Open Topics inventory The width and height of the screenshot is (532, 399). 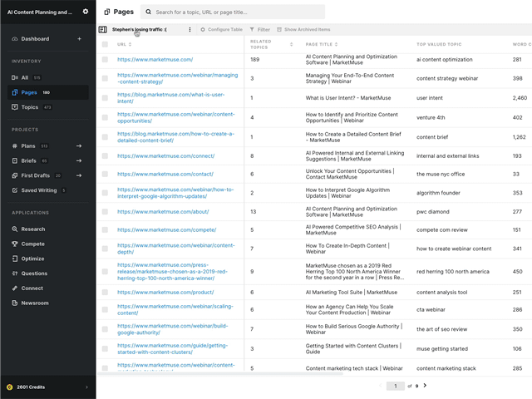(30, 107)
